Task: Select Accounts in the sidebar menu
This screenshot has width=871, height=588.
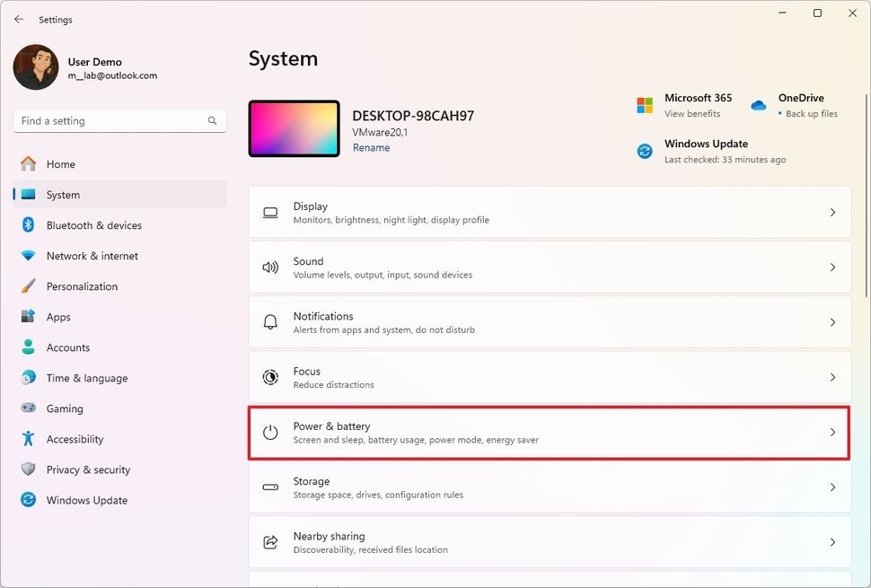Action: pos(67,347)
